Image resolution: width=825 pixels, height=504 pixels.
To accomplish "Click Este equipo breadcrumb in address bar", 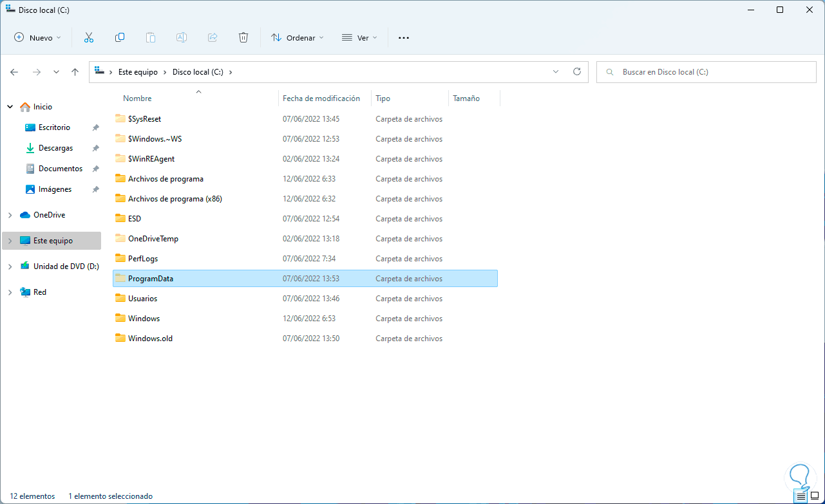I will point(138,72).
